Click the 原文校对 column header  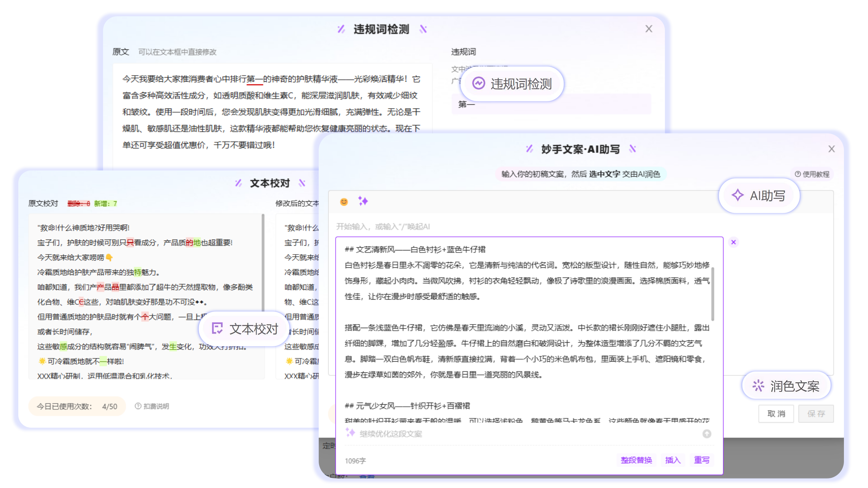pyautogui.click(x=43, y=203)
